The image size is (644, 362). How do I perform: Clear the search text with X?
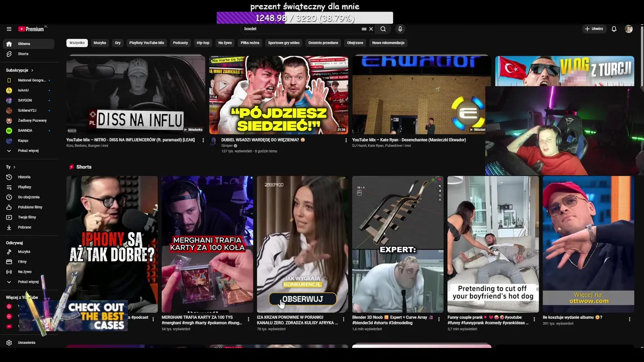coord(371,29)
